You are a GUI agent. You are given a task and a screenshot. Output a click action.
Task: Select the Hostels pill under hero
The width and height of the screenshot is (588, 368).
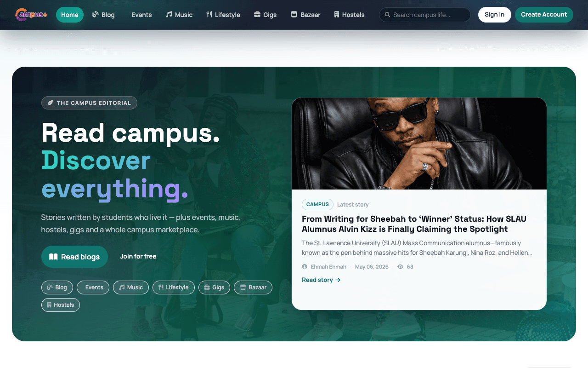(61, 305)
